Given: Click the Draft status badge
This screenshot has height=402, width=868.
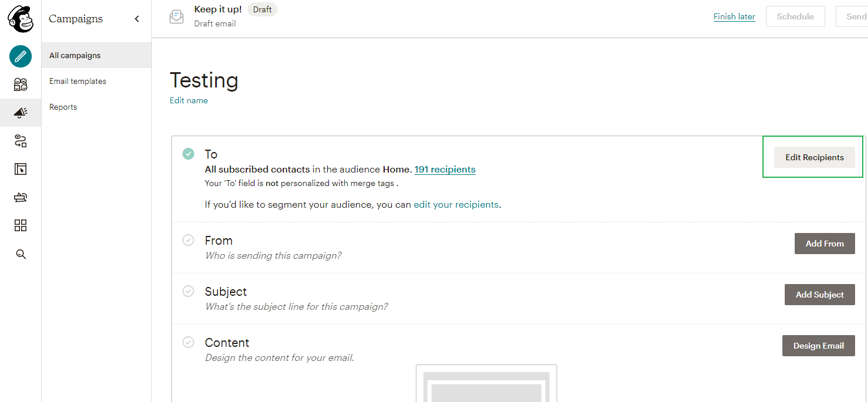Looking at the screenshot, I should pos(262,9).
